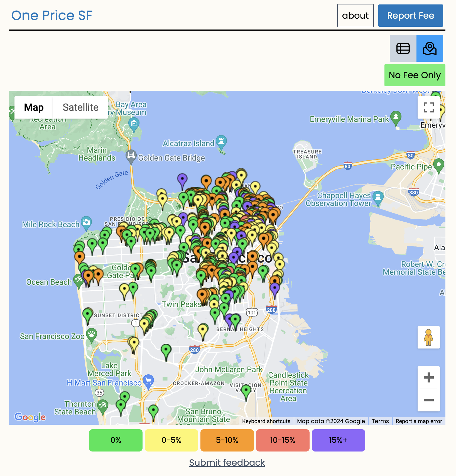Select the map view icon
The height and width of the screenshot is (476, 456).
coord(430,48)
